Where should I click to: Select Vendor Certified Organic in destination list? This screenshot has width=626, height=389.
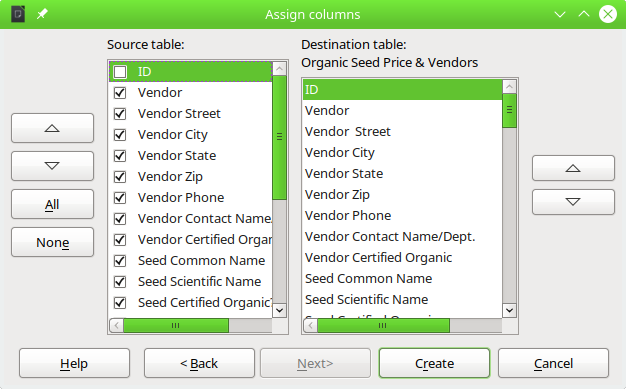click(402, 258)
